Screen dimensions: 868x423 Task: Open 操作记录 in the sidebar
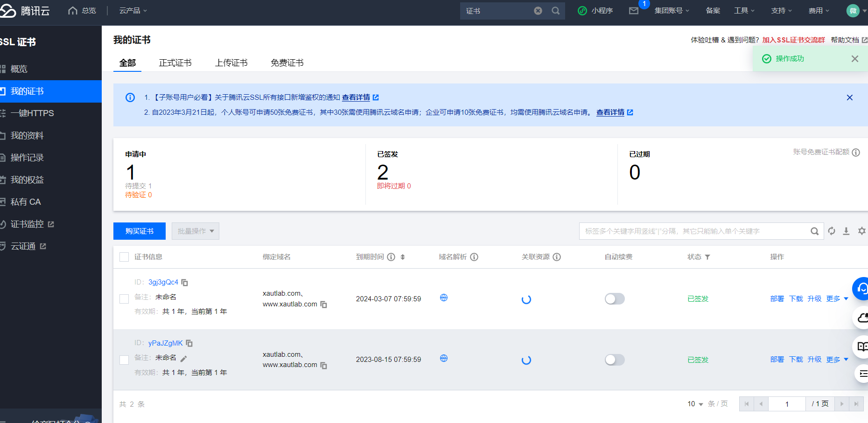click(27, 158)
